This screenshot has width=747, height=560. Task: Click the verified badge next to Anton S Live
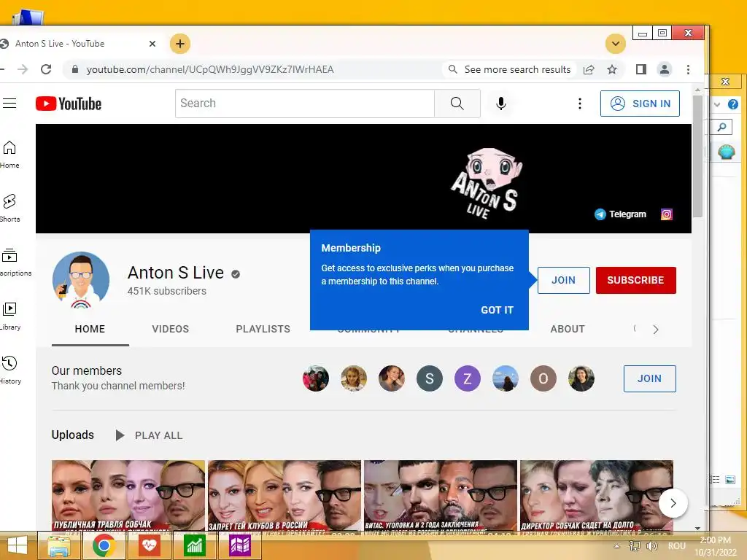pyautogui.click(x=236, y=274)
